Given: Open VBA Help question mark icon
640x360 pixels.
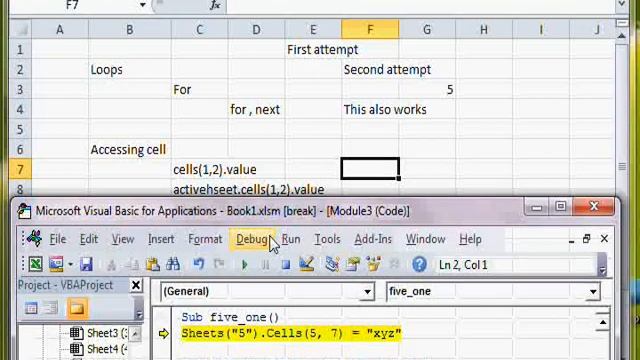Looking at the screenshot, I should [x=419, y=264].
